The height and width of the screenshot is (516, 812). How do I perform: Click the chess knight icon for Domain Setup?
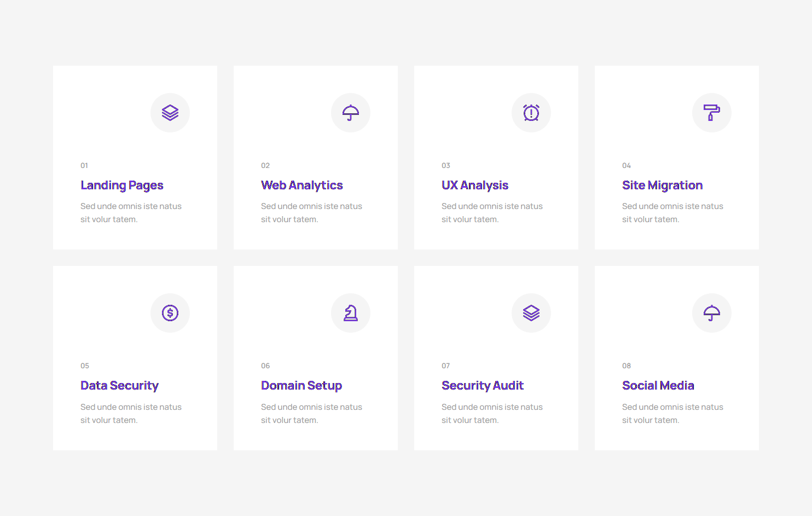coord(351,313)
